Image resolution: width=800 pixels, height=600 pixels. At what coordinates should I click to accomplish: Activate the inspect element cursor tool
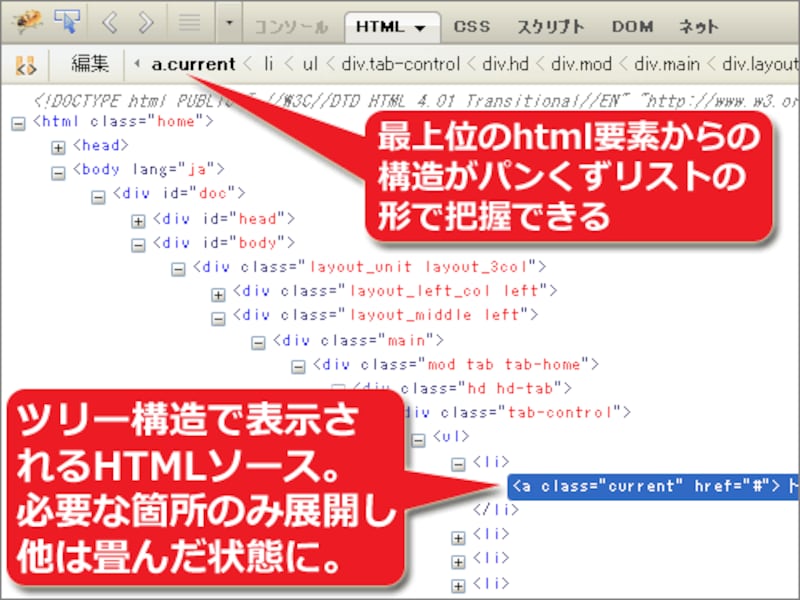click(68, 22)
